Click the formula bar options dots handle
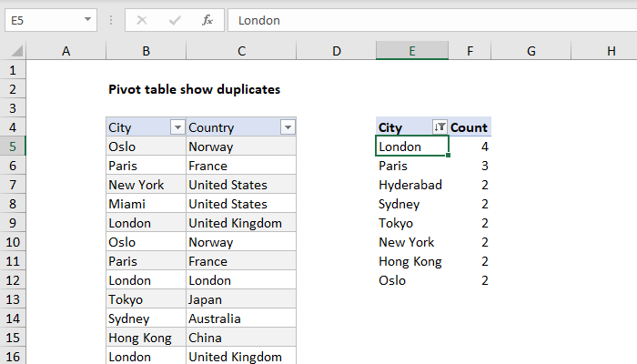 pyautogui.click(x=111, y=20)
